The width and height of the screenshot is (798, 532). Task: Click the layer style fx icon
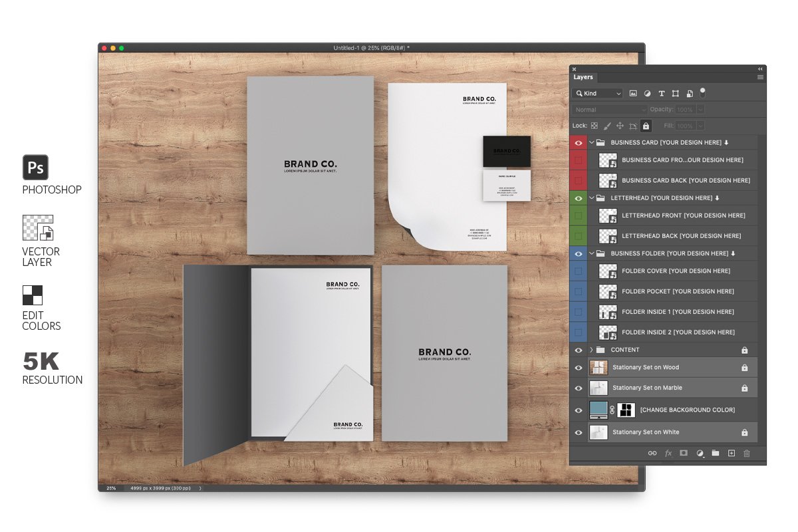pos(668,453)
